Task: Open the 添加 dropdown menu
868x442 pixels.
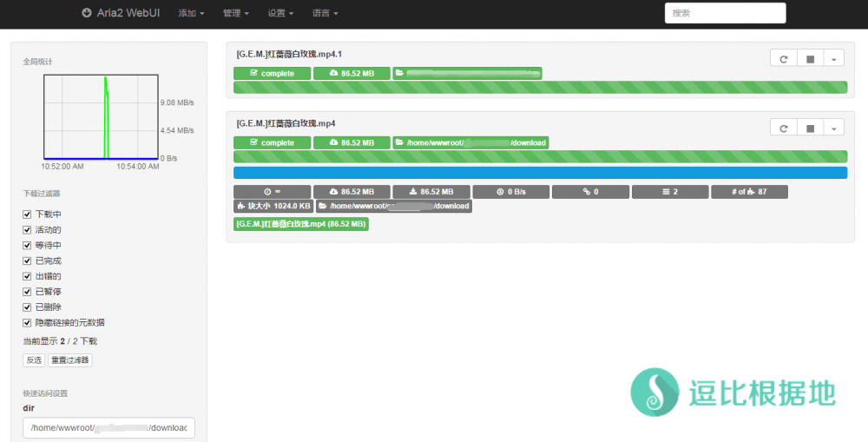Action: point(191,14)
